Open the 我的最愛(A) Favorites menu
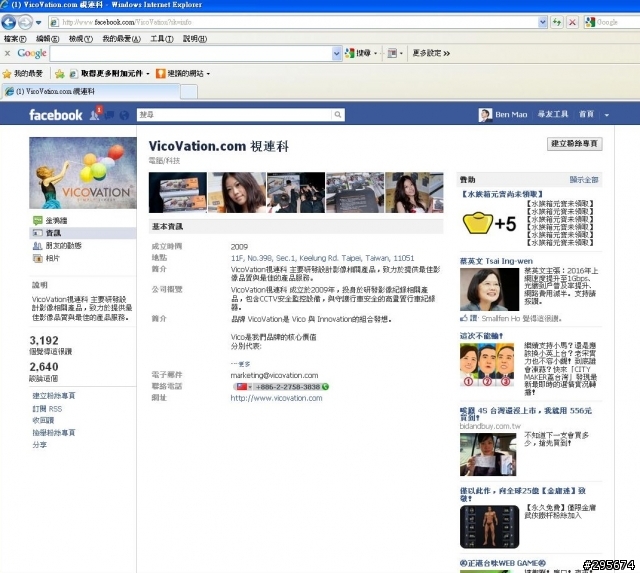Viewport: 640px width, 573px height. [x=121, y=39]
